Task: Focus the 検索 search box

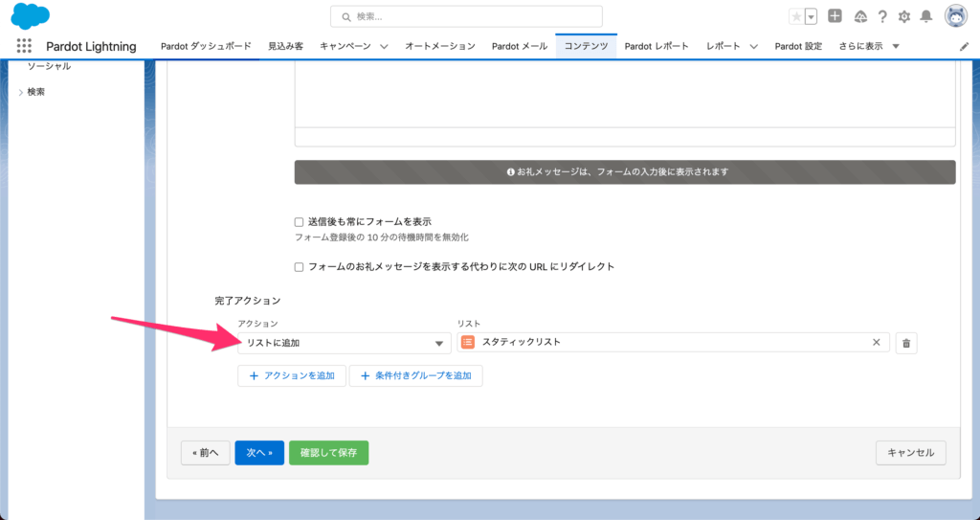Action: (466, 17)
